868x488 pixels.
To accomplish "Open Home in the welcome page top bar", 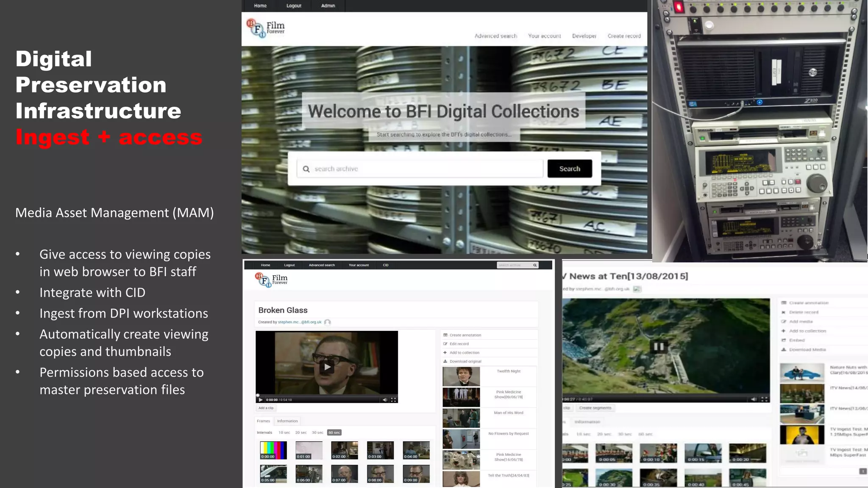I will (260, 6).
